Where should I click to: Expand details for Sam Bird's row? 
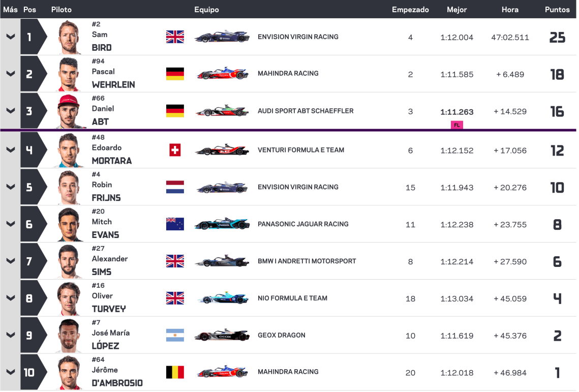[10, 37]
